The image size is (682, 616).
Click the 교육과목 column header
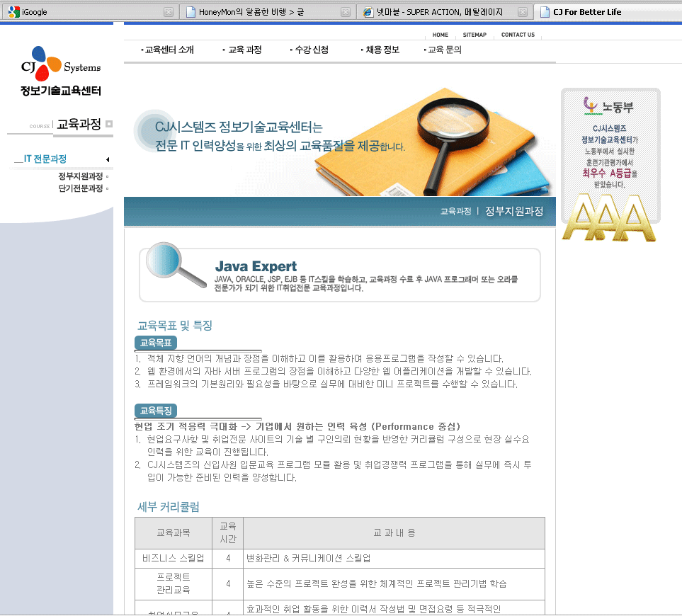[x=174, y=533]
